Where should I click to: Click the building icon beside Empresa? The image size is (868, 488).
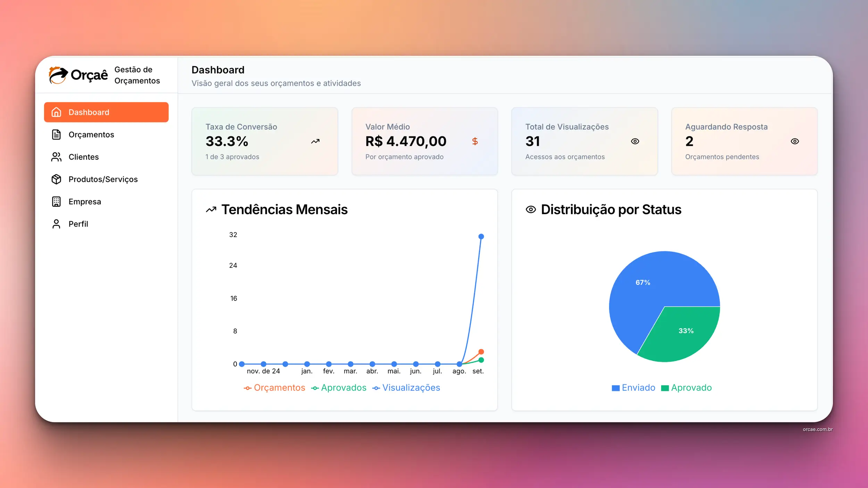56,202
